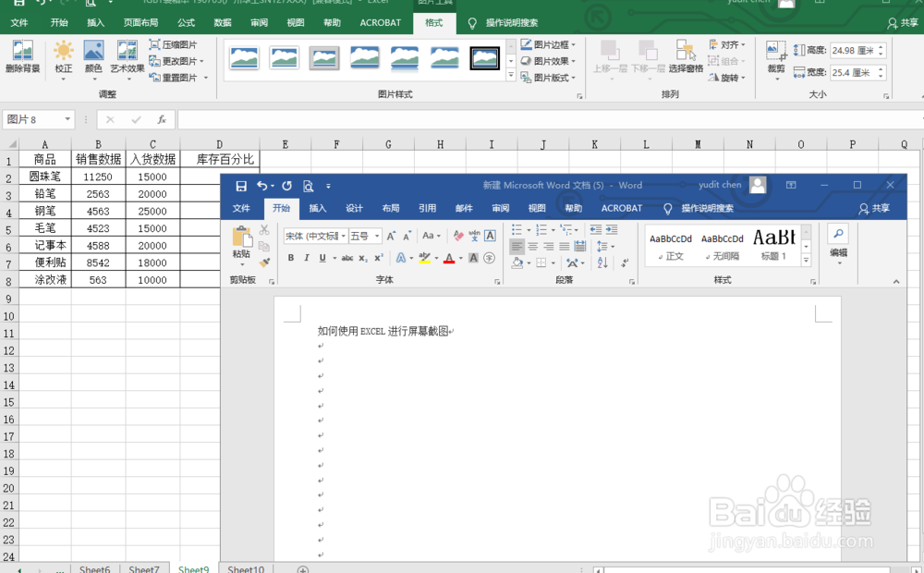The height and width of the screenshot is (573, 924).
Task: Expand picture styles gallery More arrow
Action: (511, 76)
